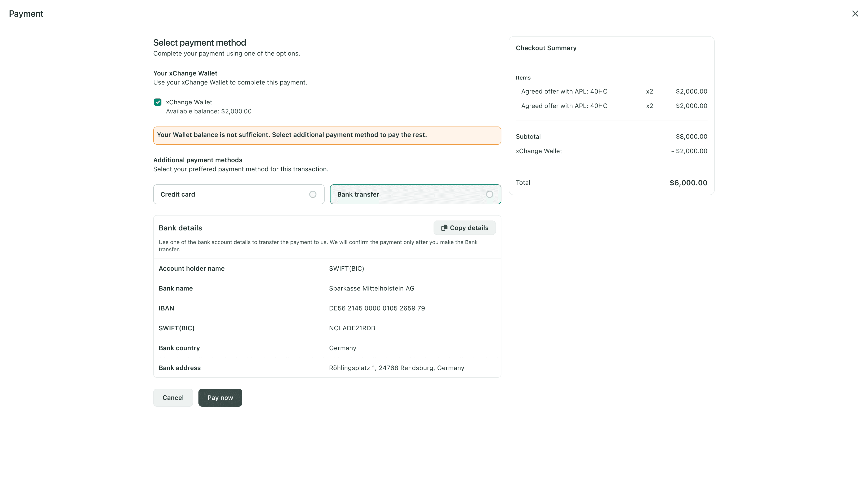868x488 pixels.
Task: Click the second Agreed offer with APL item
Action: 564,106
